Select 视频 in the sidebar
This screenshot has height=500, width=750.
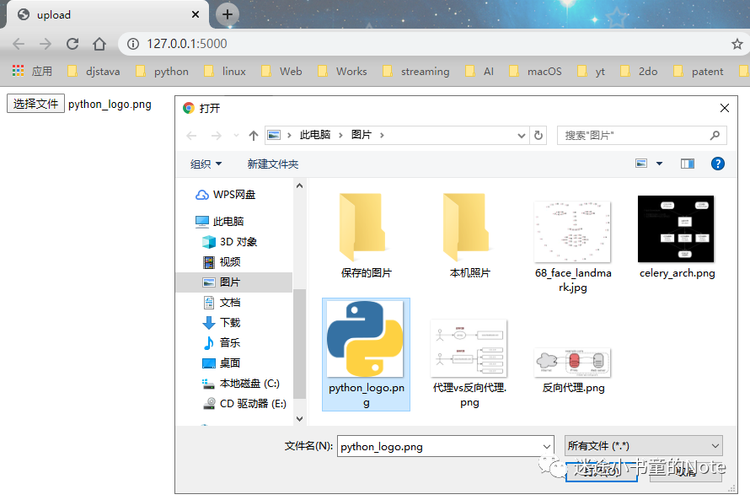pos(221,262)
